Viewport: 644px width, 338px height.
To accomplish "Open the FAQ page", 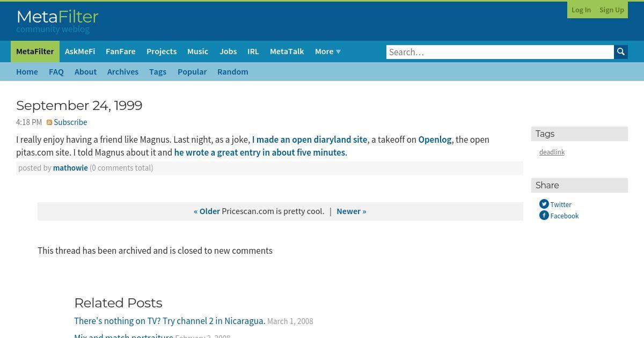I will 56,72.
